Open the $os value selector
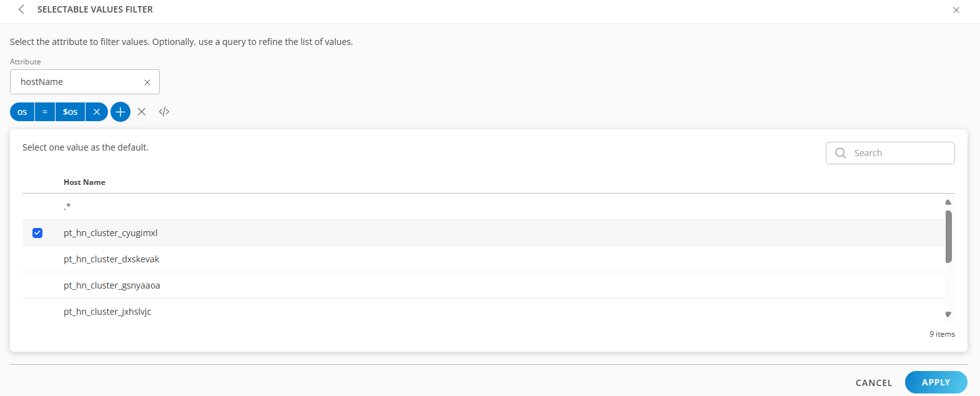This screenshot has width=980, height=396. click(69, 112)
